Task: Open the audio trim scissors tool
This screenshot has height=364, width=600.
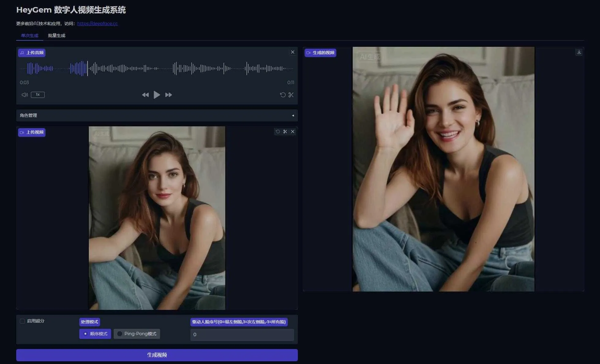Action: click(291, 95)
